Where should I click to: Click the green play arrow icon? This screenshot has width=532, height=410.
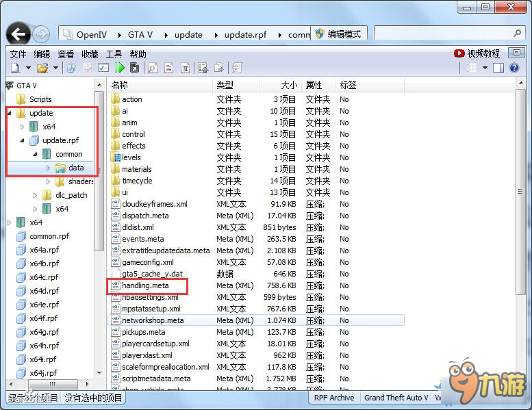click(x=119, y=68)
